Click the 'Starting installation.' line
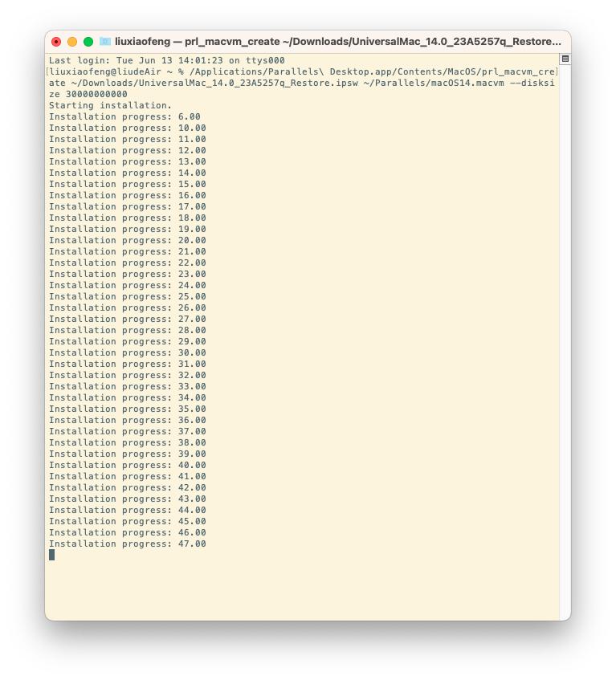This screenshot has height=680, width=616. (110, 105)
